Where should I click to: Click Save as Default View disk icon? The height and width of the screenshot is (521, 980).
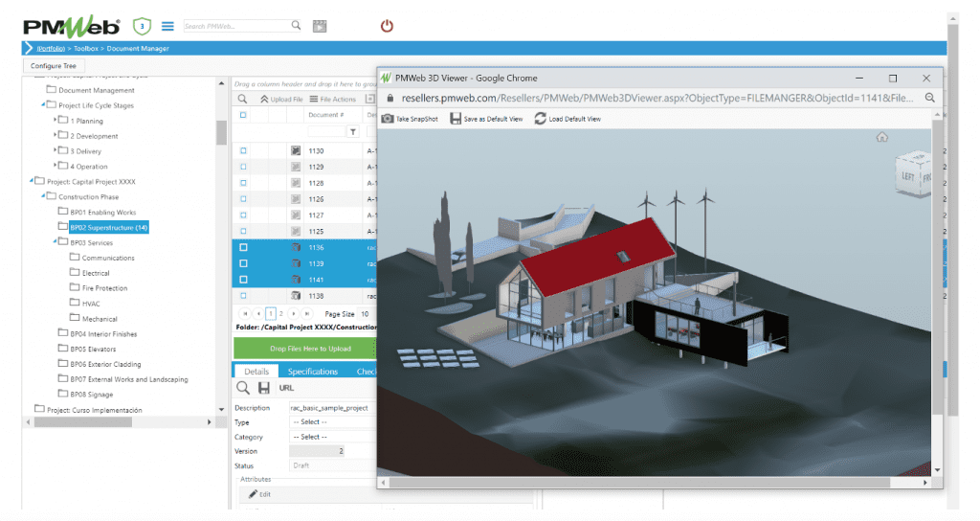tap(456, 119)
